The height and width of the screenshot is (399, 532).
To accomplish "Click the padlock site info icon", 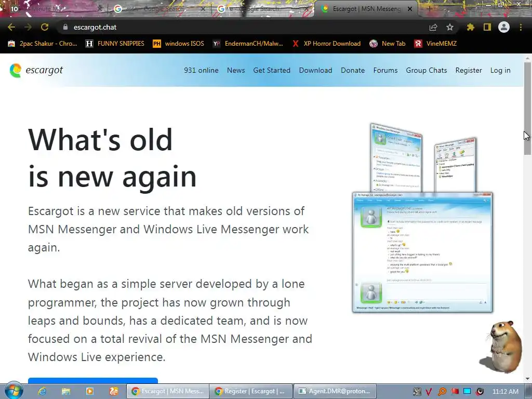I will (x=65, y=27).
